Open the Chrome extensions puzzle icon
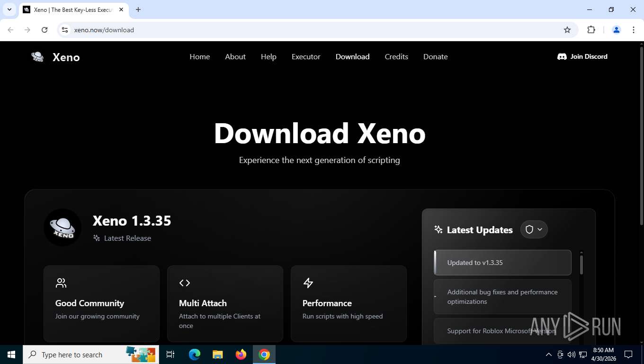The width and height of the screenshot is (644, 364). pyautogui.click(x=591, y=30)
